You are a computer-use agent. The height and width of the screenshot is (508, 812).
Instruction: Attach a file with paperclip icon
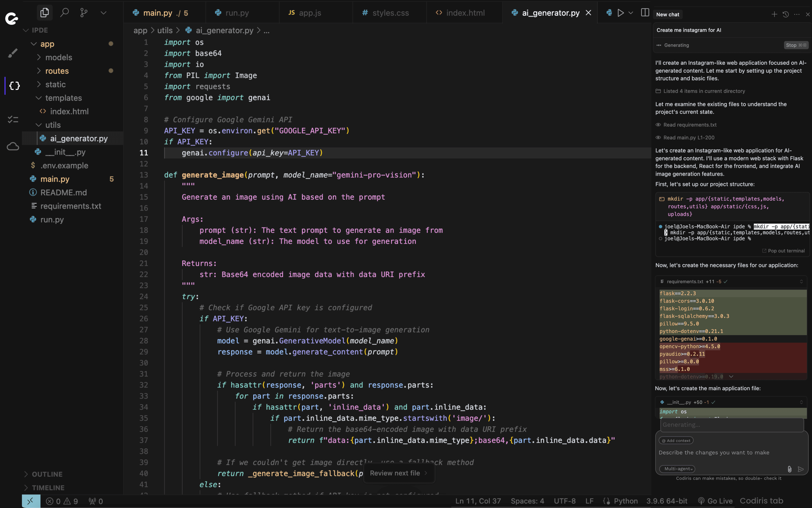[x=789, y=469]
